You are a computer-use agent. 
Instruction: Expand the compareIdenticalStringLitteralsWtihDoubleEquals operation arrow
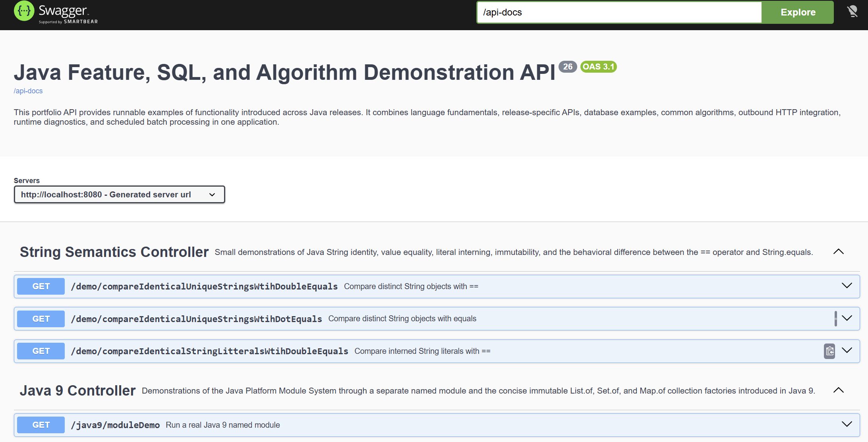pyautogui.click(x=847, y=351)
